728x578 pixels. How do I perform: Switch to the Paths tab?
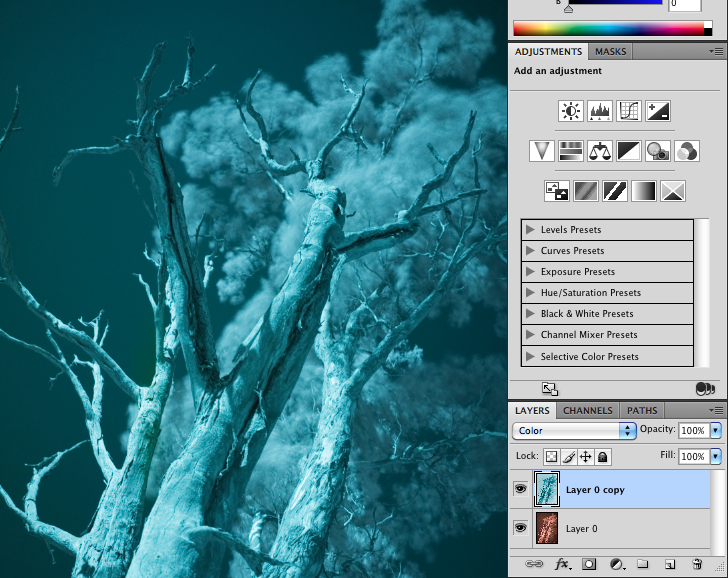tap(642, 410)
